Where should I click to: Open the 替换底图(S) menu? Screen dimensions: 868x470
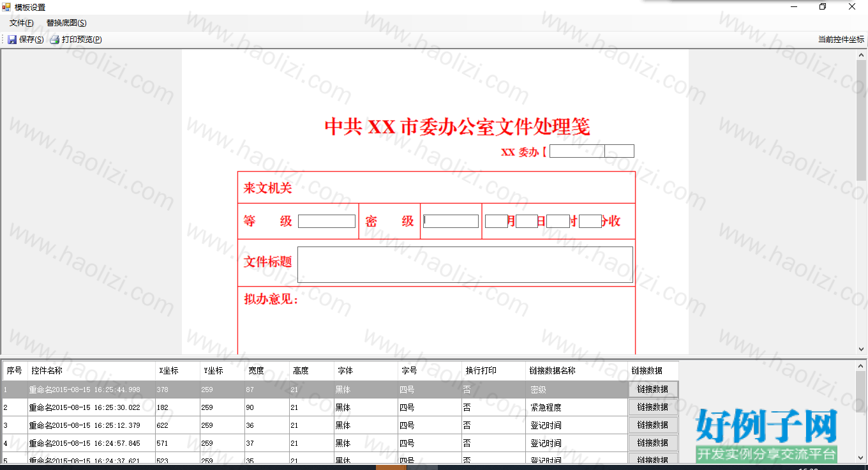[x=66, y=23]
